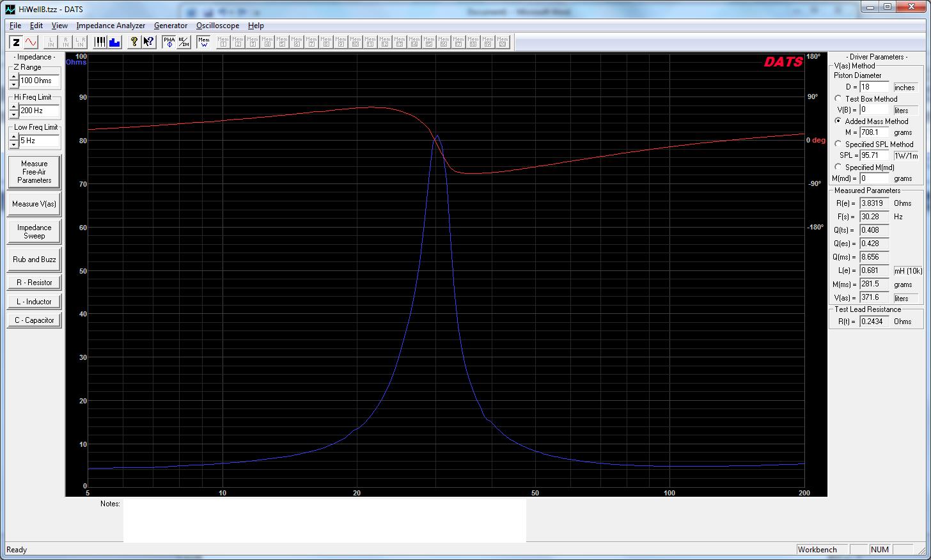Click the Mem W write memory icon
The image size is (931, 560).
click(203, 42)
